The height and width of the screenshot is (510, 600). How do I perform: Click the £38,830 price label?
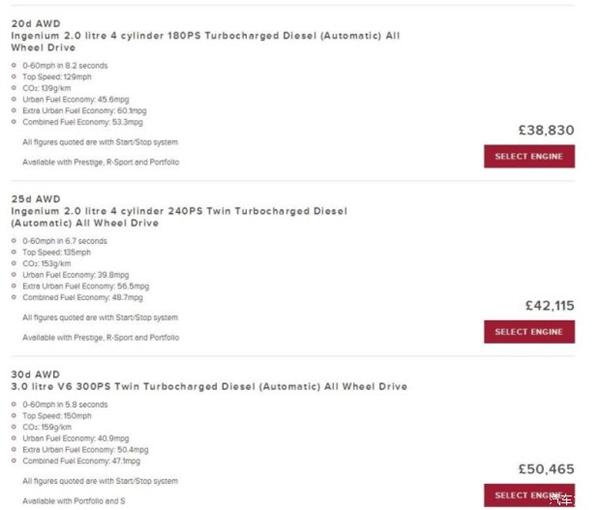546,130
